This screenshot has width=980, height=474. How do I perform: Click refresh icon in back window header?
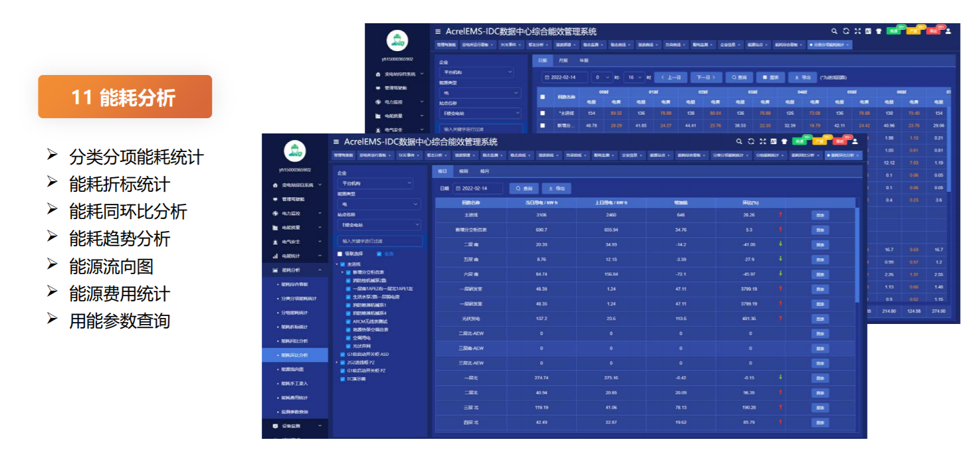click(846, 31)
